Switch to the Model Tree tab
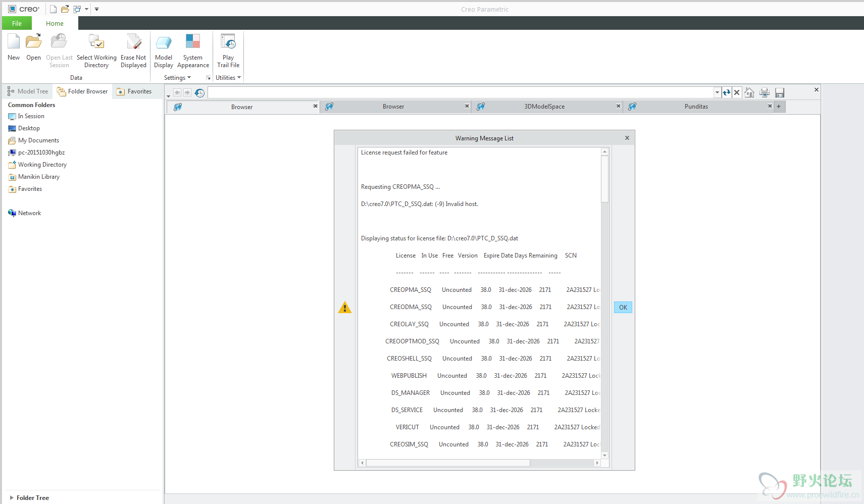 click(28, 91)
